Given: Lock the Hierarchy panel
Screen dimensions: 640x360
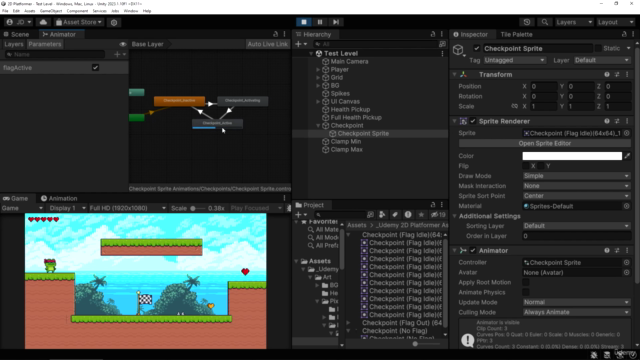Looking at the screenshot, I should click(x=433, y=34).
